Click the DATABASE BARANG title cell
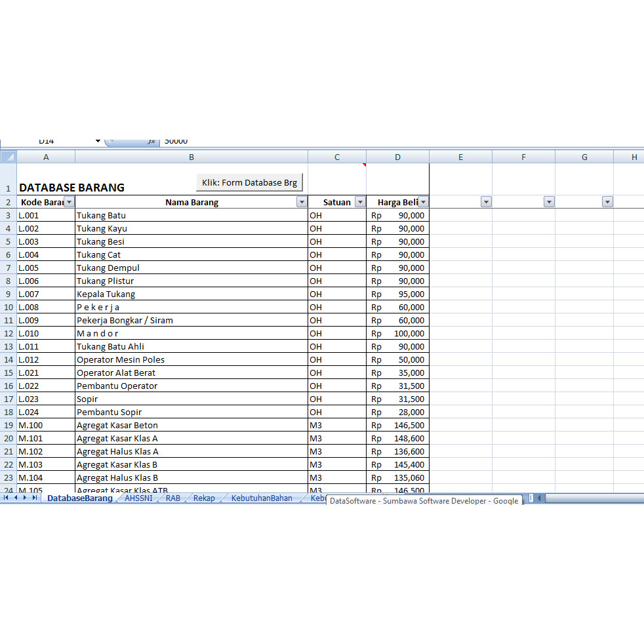Image resolution: width=644 pixels, height=644 pixels. (x=46, y=179)
